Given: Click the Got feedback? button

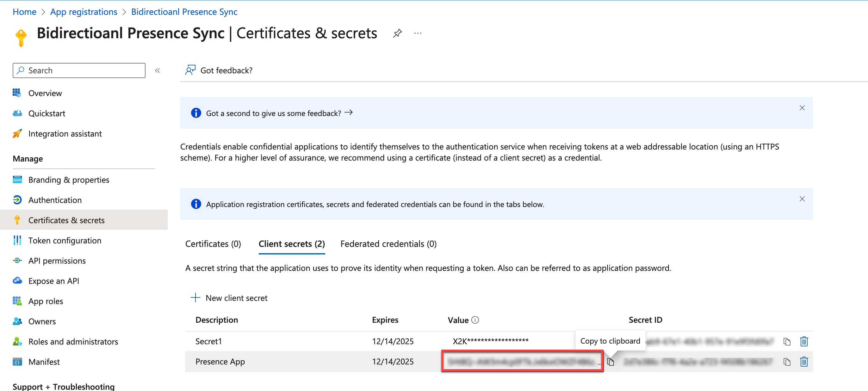Looking at the screenshot, I should tap(219, 70).
